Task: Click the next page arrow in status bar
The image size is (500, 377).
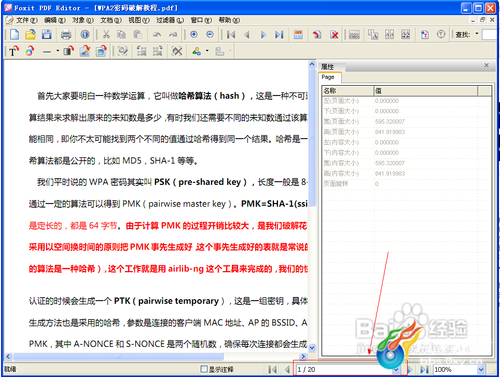Action: pos(410,370)
